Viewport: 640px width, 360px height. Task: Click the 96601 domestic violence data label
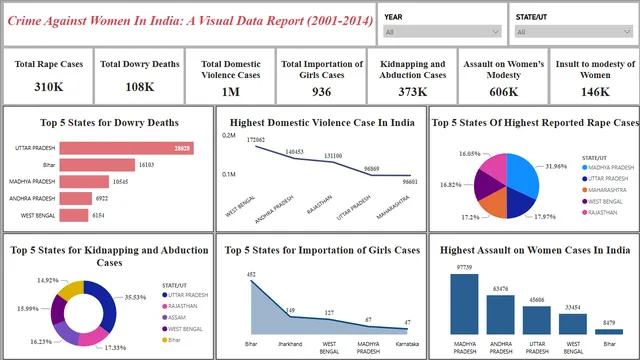(x=410, y=182)
